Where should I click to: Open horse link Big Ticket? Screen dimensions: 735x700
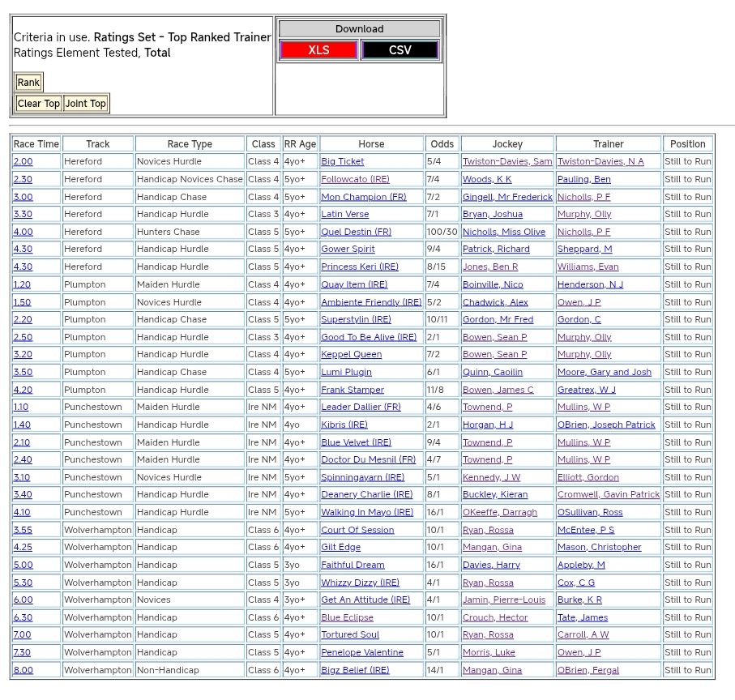[x=342, y=162]
